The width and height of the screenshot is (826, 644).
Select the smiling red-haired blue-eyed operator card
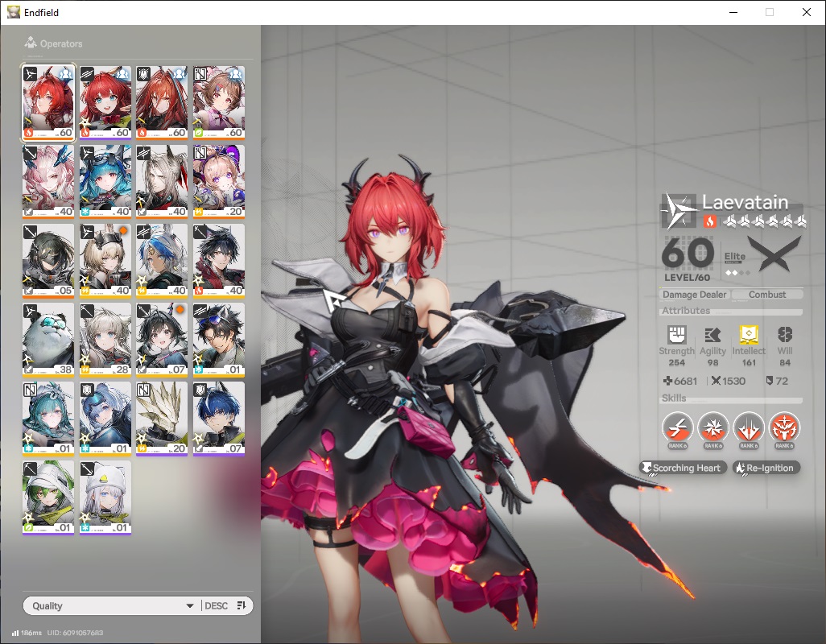click(x=105, y=103)
